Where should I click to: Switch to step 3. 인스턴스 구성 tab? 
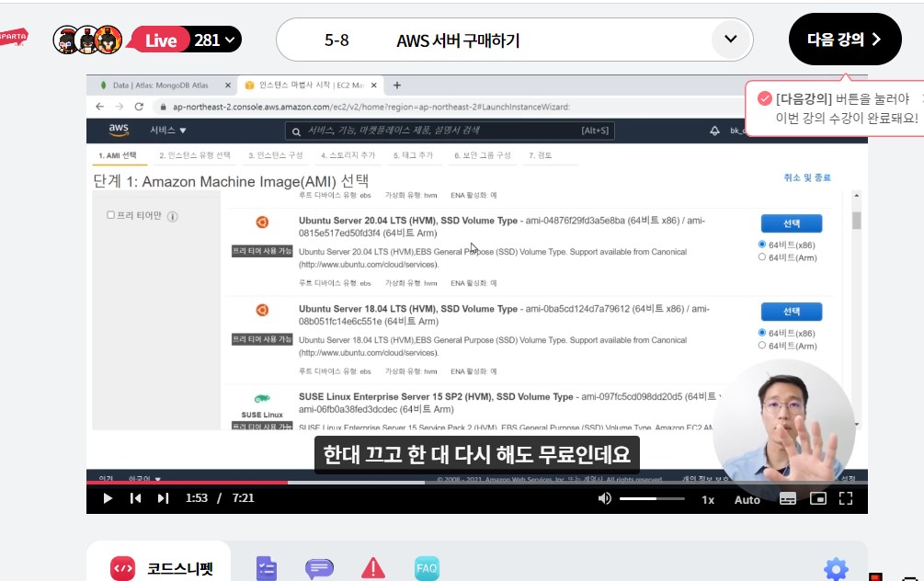pos(275,155)
